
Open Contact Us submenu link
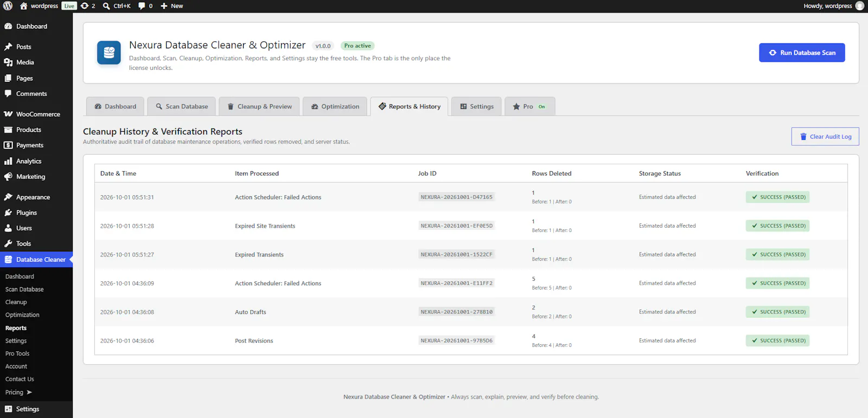click(x=20, y=379)
